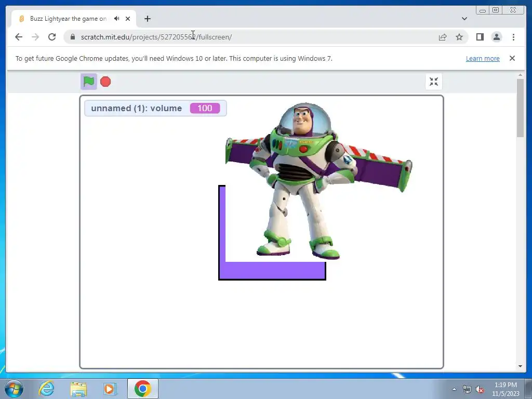Open the Chrome three-dot menu
Image resolution: width=532 pixels, height=399 pixels.
pyautogui.click(x=513, y=37)
